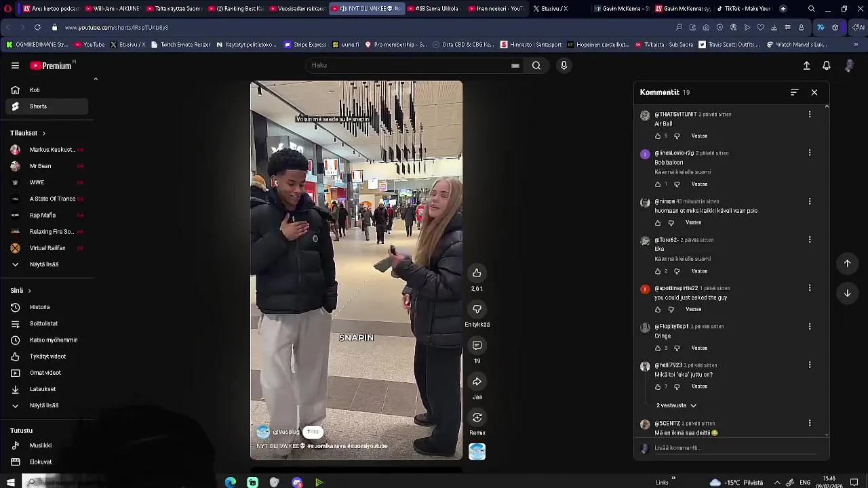Share the Short with Jaa icon
This screenshot has width=868, height=488.
pyautogui.click(x=477, y=382)
